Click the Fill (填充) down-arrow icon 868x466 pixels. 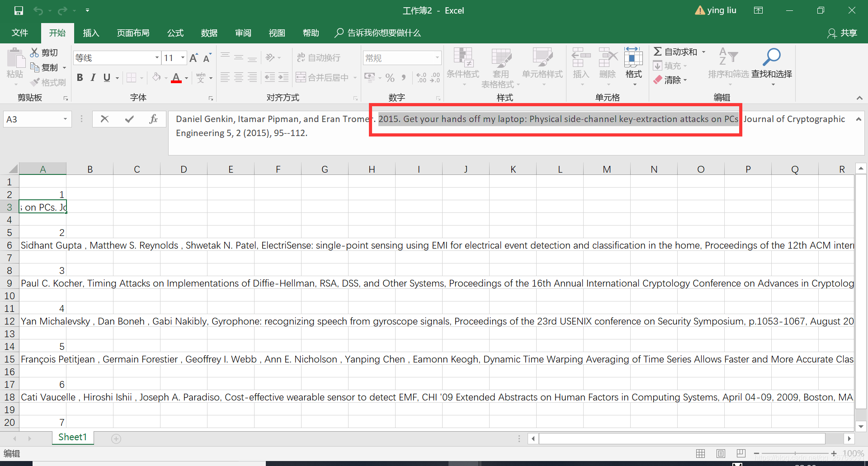(658, 66)
